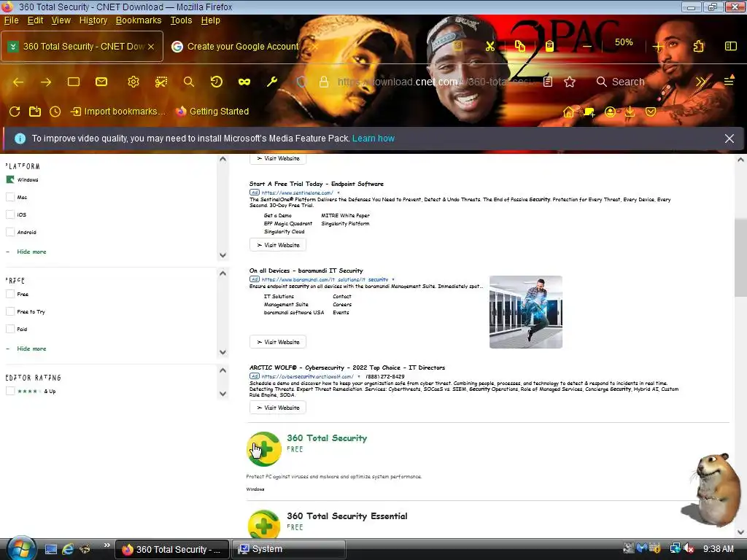
Task: Reset zoom showing 50%
Action: tap(624, 42)
